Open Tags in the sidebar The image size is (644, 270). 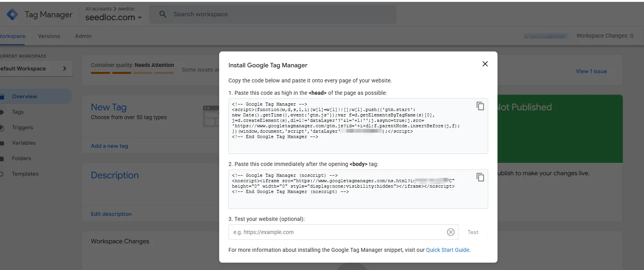point(18,112)
